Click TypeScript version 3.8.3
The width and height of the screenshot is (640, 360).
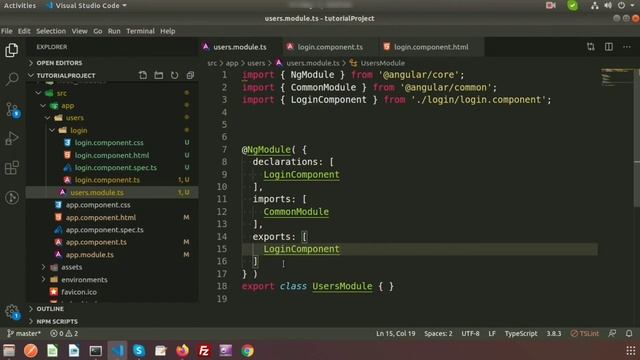553,333
